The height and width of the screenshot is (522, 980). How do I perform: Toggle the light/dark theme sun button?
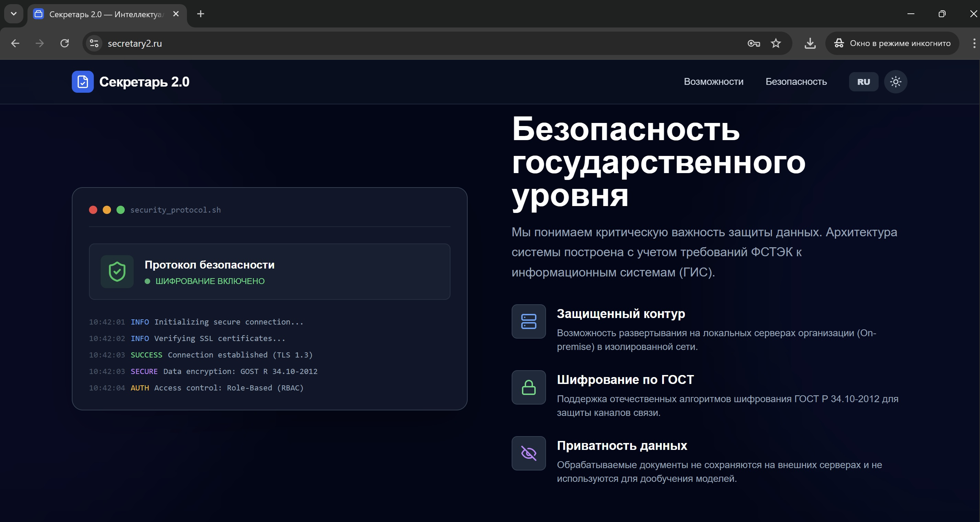click(x=895, y=82)
